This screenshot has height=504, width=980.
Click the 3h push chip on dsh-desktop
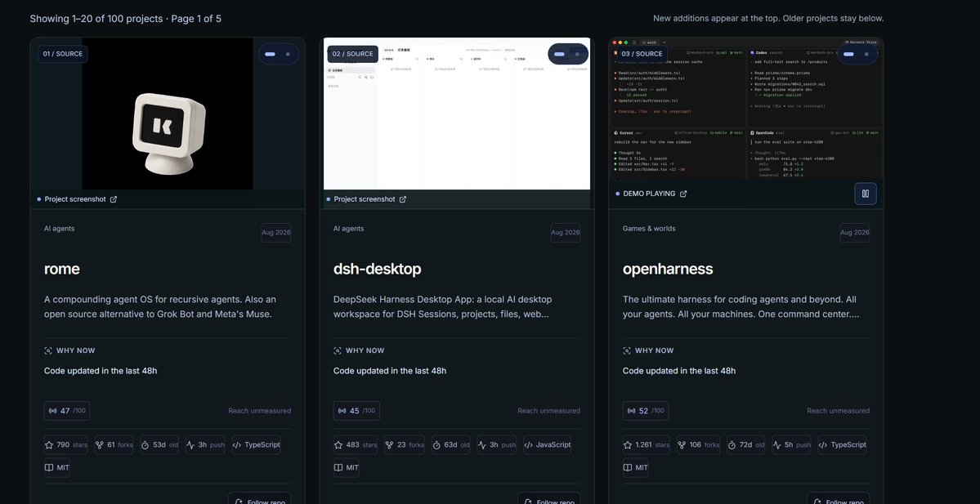pos(497,444)
